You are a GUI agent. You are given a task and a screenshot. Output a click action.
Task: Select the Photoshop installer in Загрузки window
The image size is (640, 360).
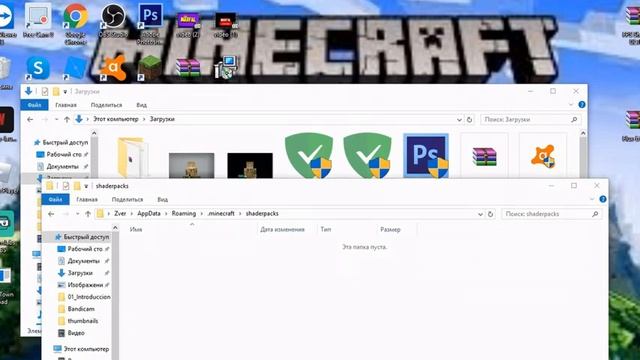coord(426,156)
